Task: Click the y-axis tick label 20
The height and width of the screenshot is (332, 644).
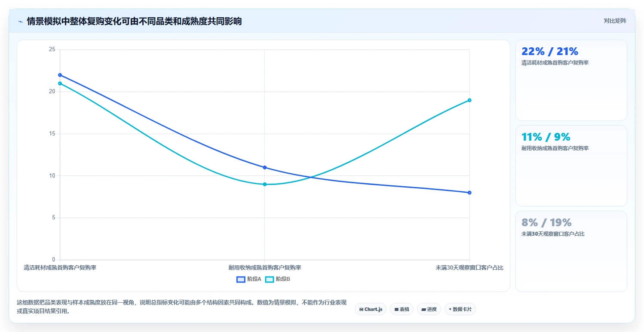Action: (x=52, y=92)
